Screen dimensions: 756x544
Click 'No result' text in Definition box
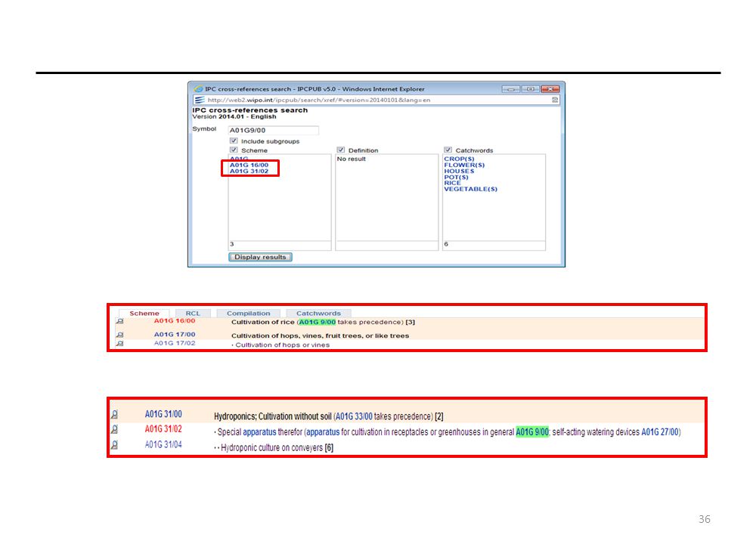pos(351,159)
